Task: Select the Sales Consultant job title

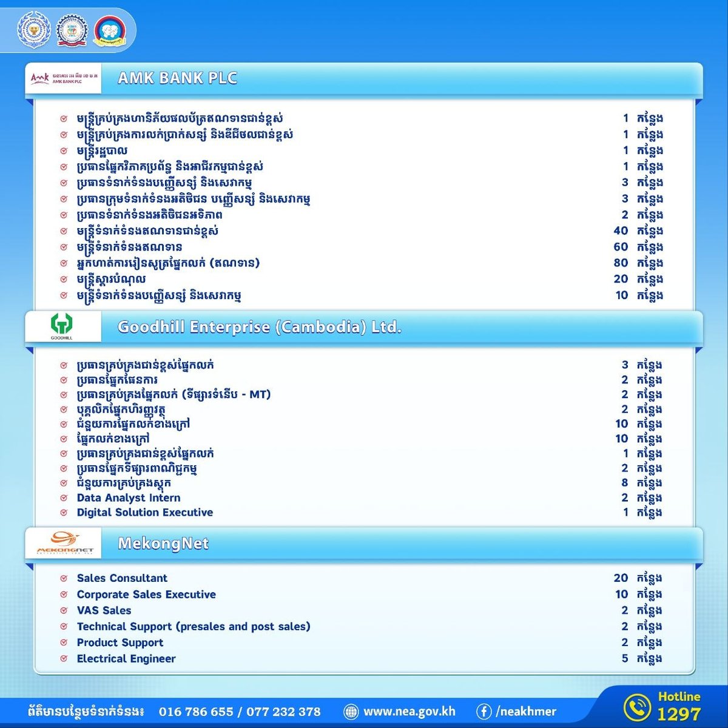Action: tap(122, 578)
